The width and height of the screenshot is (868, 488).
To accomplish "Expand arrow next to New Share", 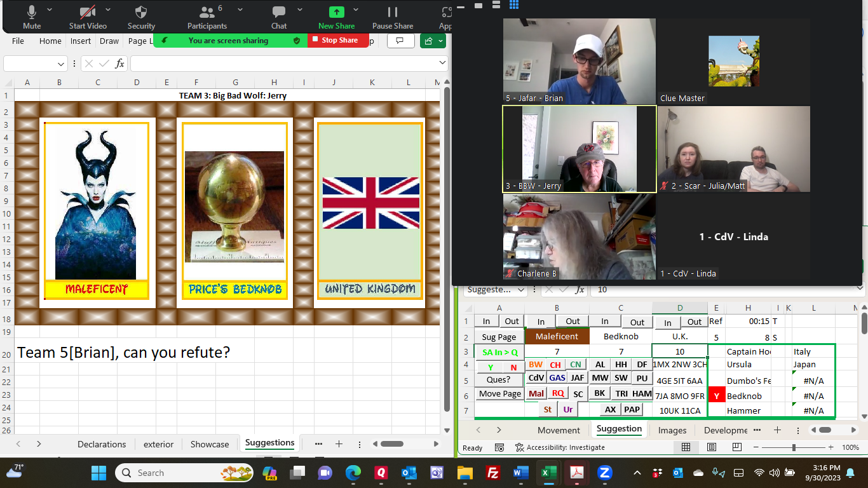I will 357,10.
